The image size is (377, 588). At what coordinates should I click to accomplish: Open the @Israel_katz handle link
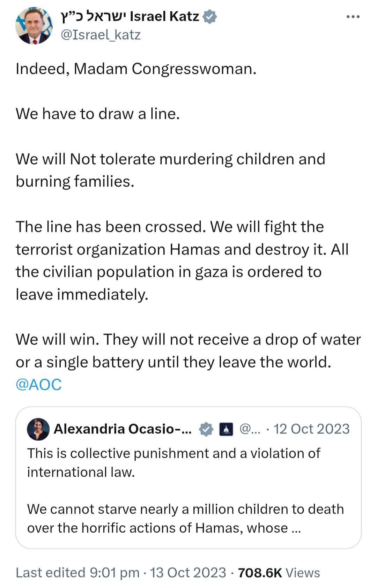pyautogui.click(x=101, y=35)
